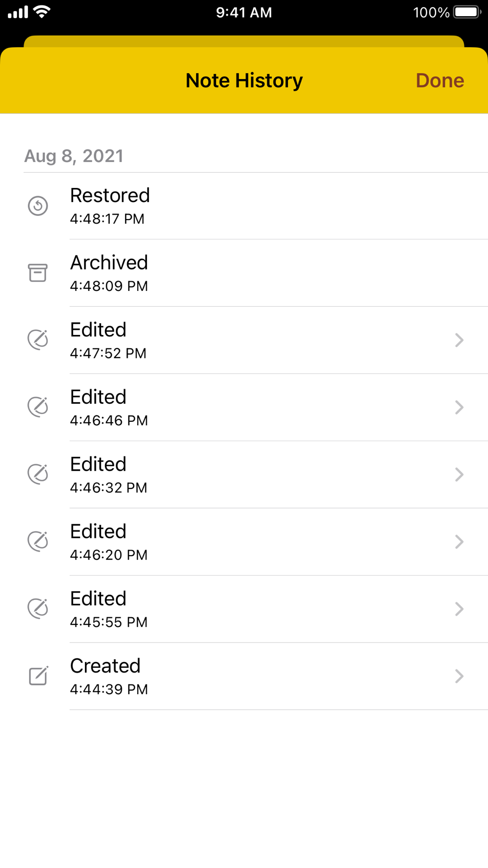Open the 4:46:32 PM edit chevron
Image resolution: width=488 pixels, height=868 pixels.
click(x=459, y=475)
